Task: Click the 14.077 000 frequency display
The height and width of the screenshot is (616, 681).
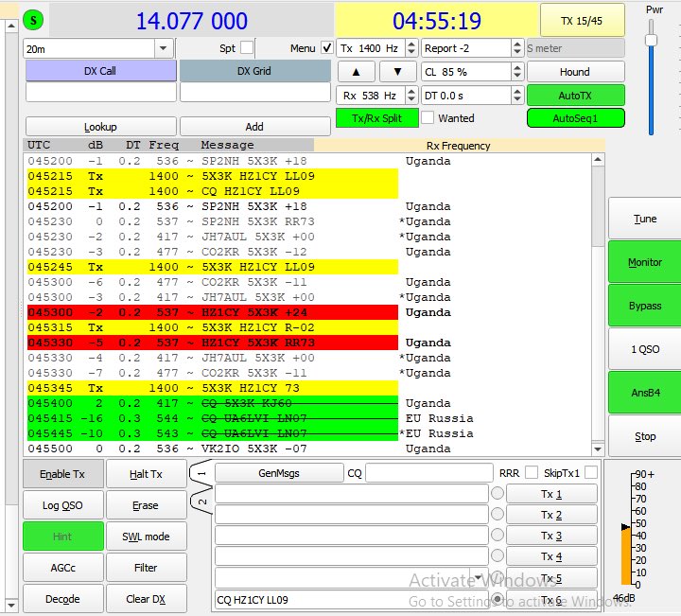Action: [191, 21]
